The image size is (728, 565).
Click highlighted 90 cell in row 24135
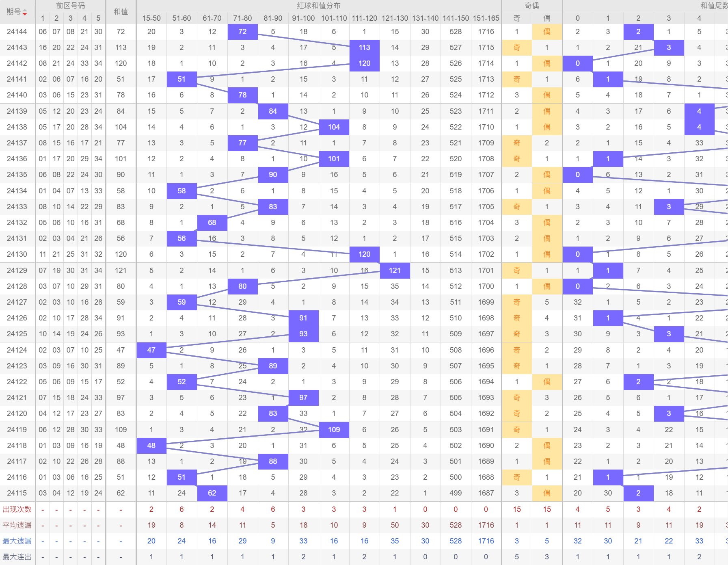coord(273,175)
